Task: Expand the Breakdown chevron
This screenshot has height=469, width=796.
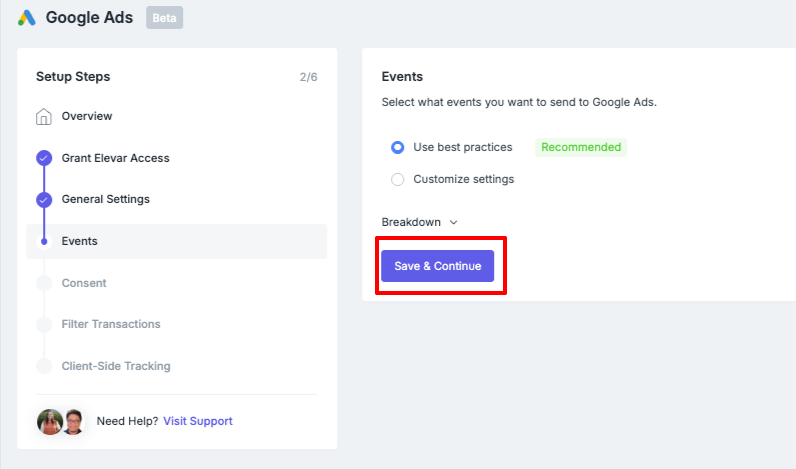Action: (x=454, y=222)
